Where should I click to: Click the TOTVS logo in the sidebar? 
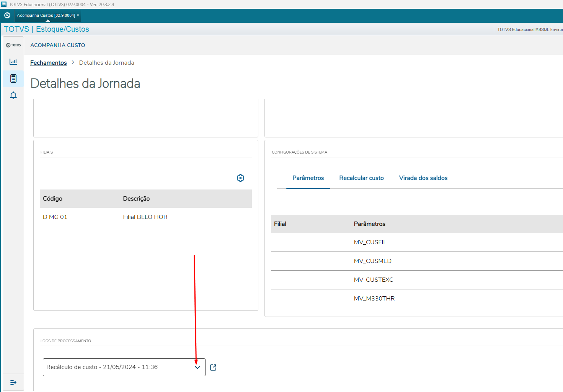pos(13,45)
